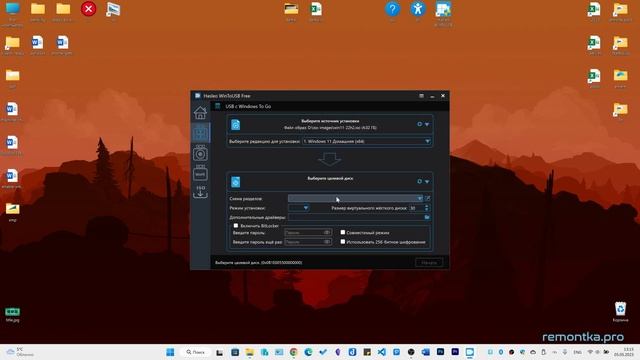The height and width of the screenshot is (360, 640).
Task: Adjust virtual hard disk size stepper
Action: click(427, 208)
